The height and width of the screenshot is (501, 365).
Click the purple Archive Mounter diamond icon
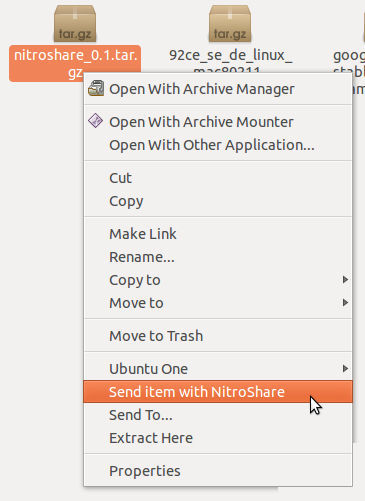(x=95, y=121)
